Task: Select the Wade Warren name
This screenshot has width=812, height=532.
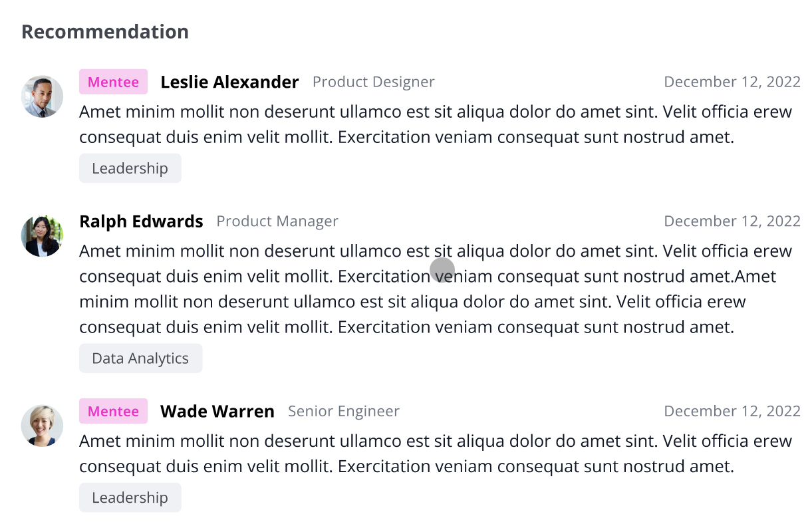Action: click(x=217, y=411)
